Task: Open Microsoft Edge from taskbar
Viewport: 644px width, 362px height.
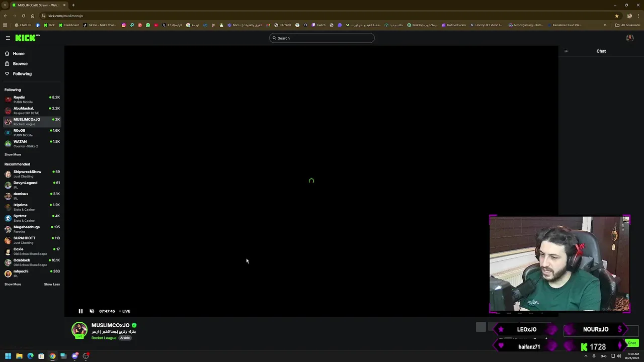Action: point(30,356)
